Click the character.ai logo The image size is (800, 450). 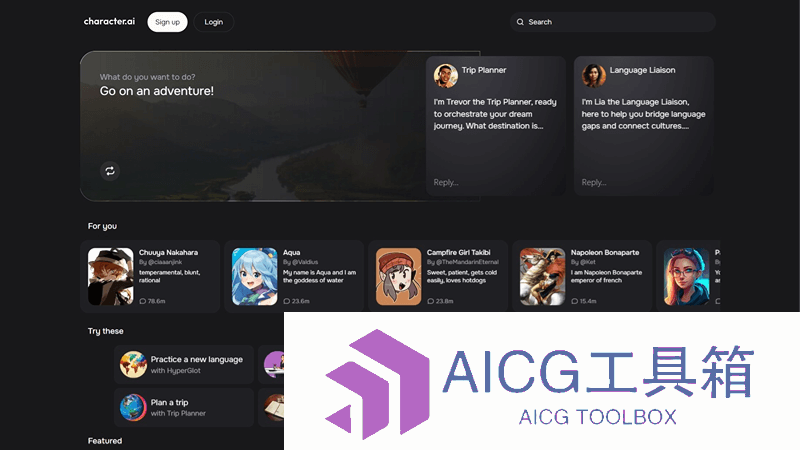tap(109, 21)
